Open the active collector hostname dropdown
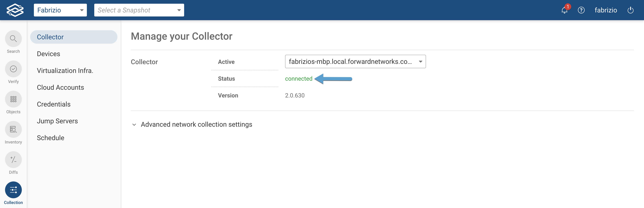 (x=355, y=62)
